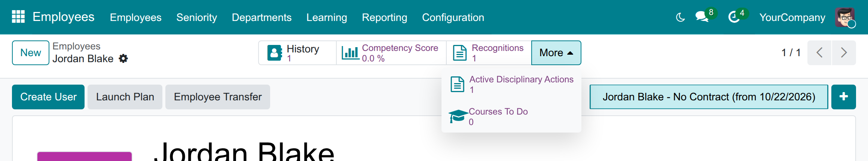Image resolution: width=868 pixels, height=161 pixels.
Task: Open the activities clock icon
Action: pos(734,17)
